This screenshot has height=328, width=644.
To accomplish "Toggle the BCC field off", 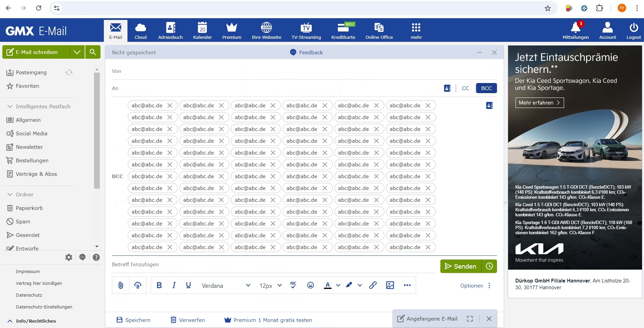I will (x=486, y=88).
